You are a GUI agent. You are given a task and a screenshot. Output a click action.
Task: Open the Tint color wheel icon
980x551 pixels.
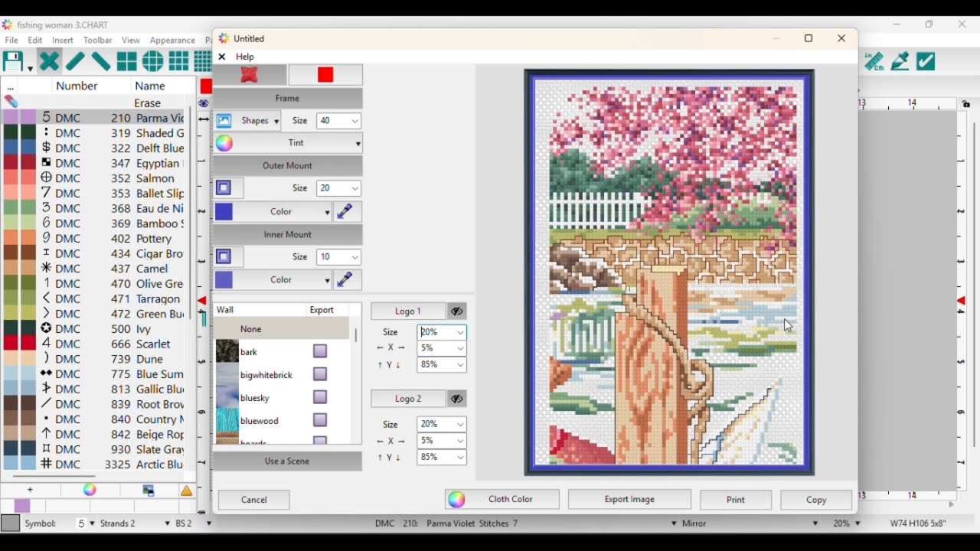[224, 143]
